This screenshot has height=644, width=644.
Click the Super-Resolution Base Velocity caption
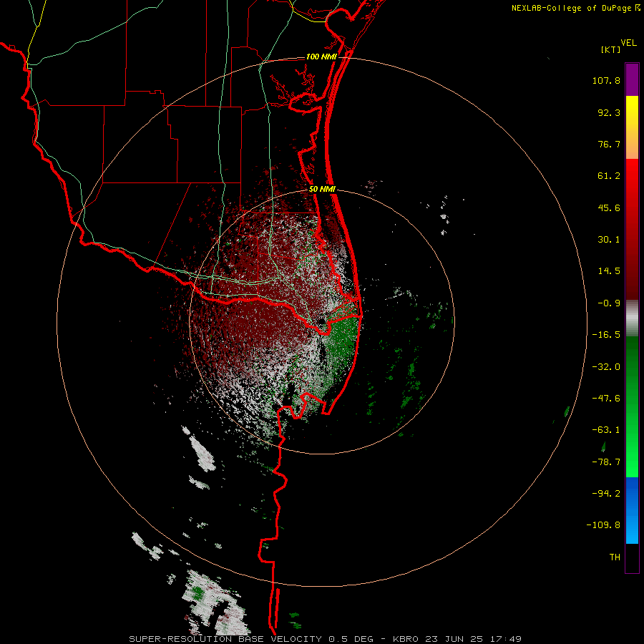(326, 639)
